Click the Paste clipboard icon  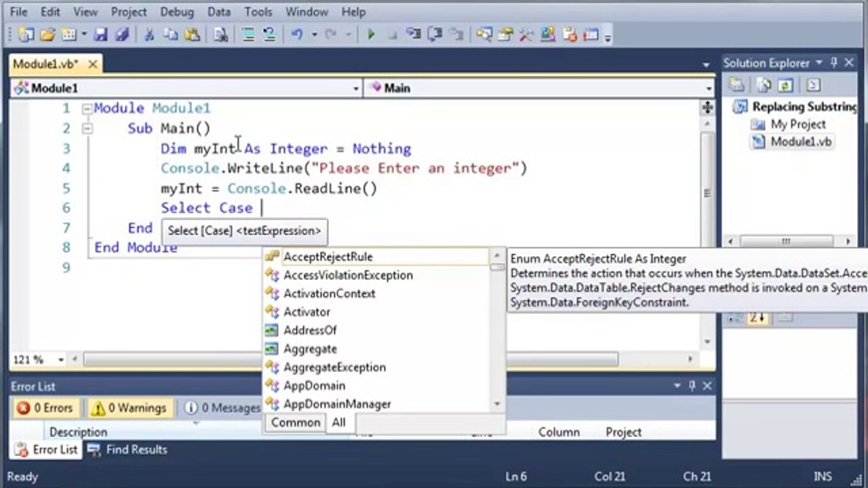(192, 35)
